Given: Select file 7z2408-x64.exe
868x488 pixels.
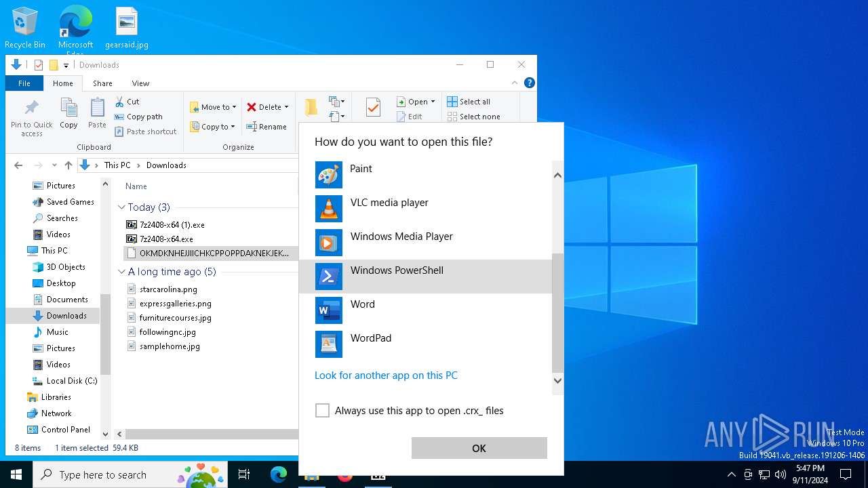Looking at the screenshot, I should point(166,239).
